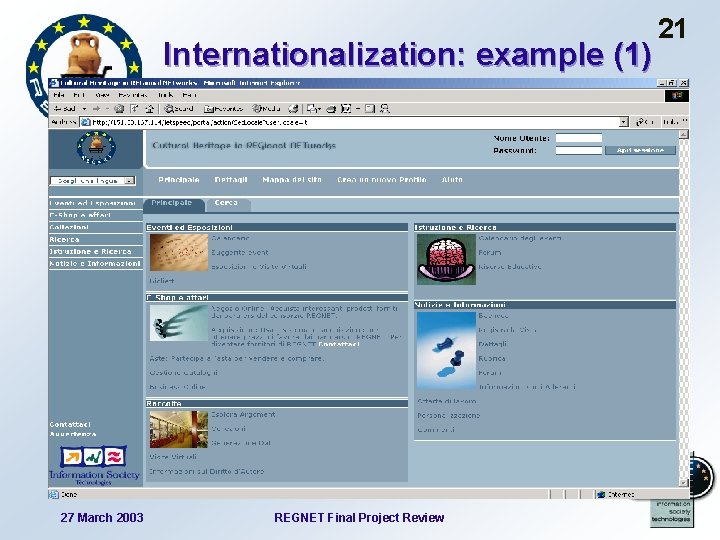The image size is (720, 540).
Task: Switch to the Principale tab
Action: 174,204
